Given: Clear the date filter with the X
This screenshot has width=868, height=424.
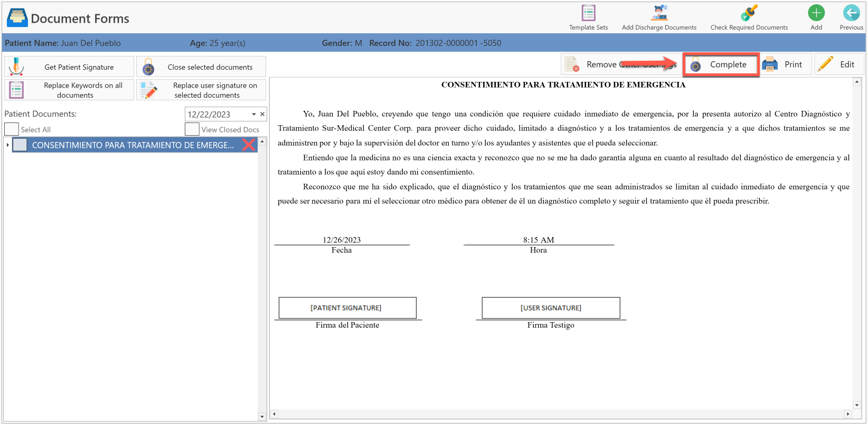Looking at the screenshot, I should tap(262, 114).
